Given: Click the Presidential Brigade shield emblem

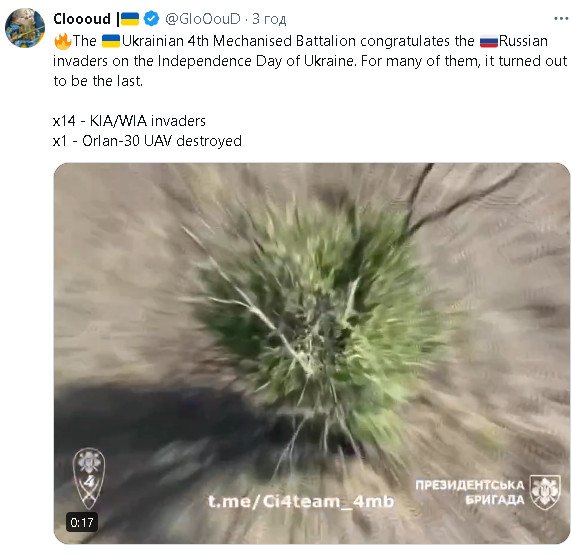Looking at the screenshot, I should tap(545, 492).
